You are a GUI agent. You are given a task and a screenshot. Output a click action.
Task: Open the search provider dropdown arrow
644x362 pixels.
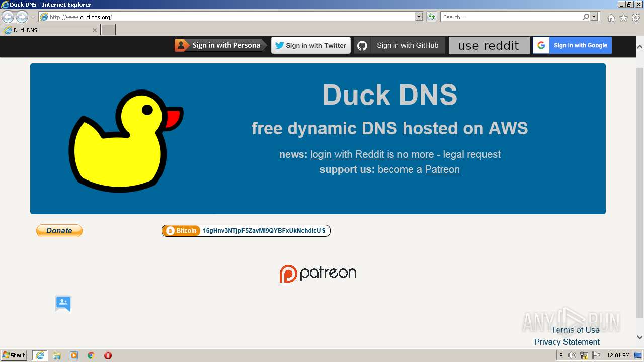point(595,17)
